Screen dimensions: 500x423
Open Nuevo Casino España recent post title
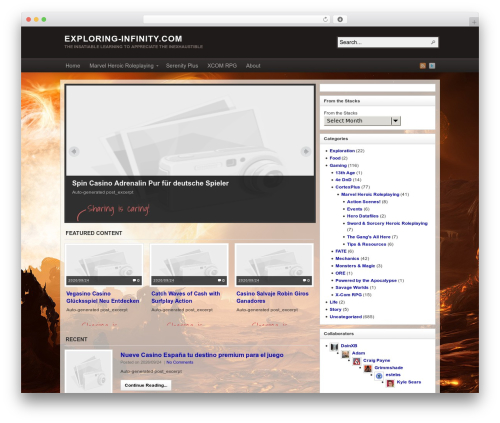(202, 355)
